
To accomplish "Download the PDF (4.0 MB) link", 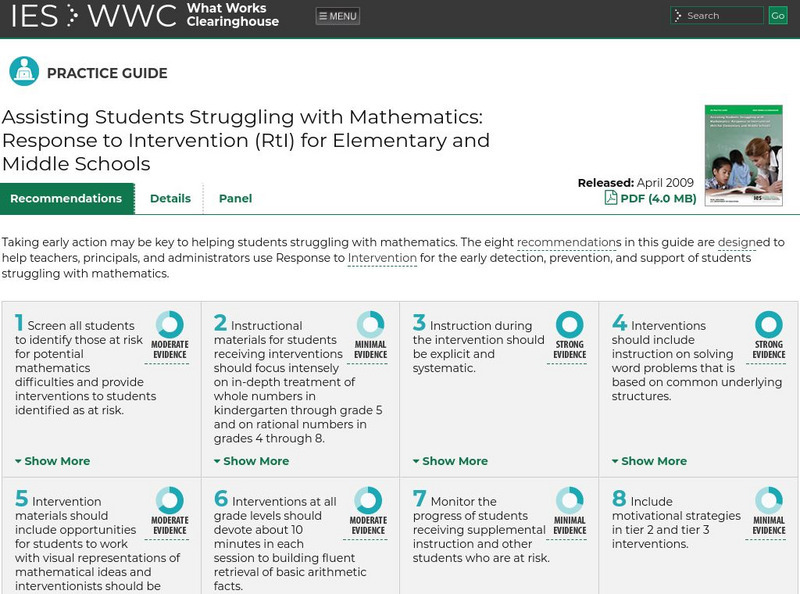I will [657, 198].
